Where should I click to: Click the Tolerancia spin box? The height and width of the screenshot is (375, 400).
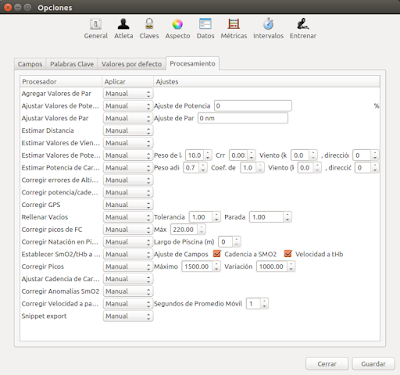pyautogui.click(x=205, y=217)
